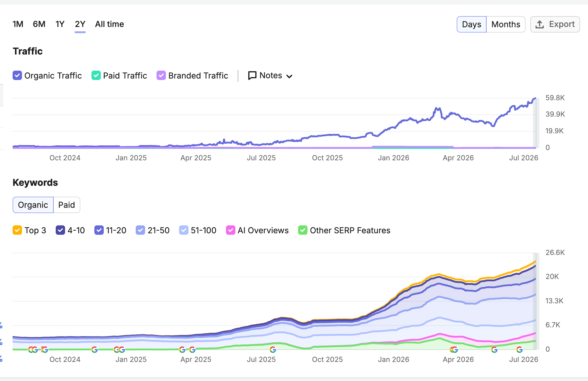Image resolution: width=588 pixels, height=381 pixels.
Task: Click the Google update marker near Apr 2026
Action: [x=454, y=349]
